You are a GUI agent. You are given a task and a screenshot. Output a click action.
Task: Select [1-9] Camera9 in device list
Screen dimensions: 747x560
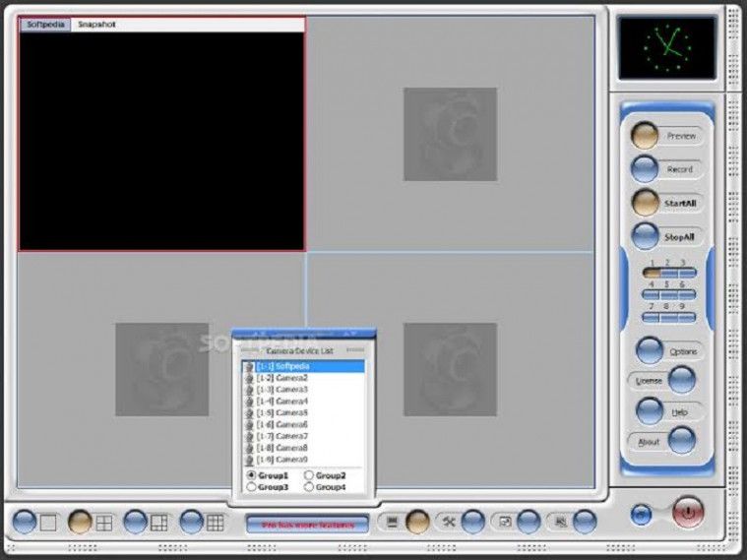(303, 460)
